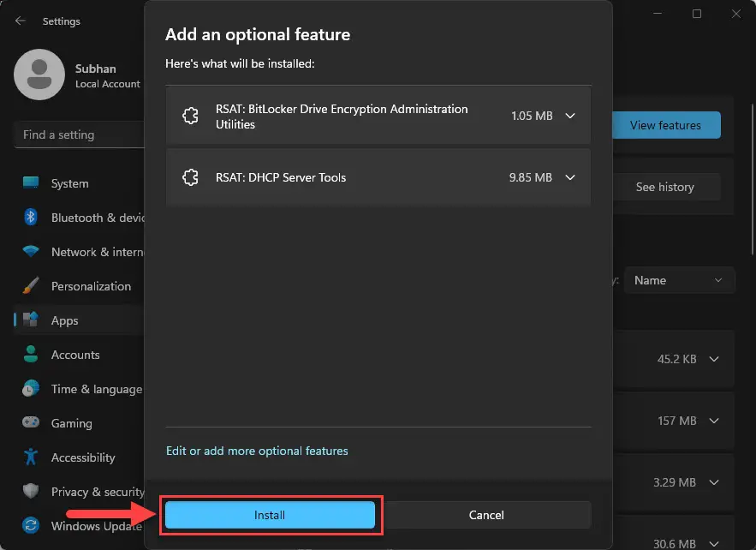The height and width of the screenshot is (550, 756).
Task: Select the Accessibility category
Action: 79,457
